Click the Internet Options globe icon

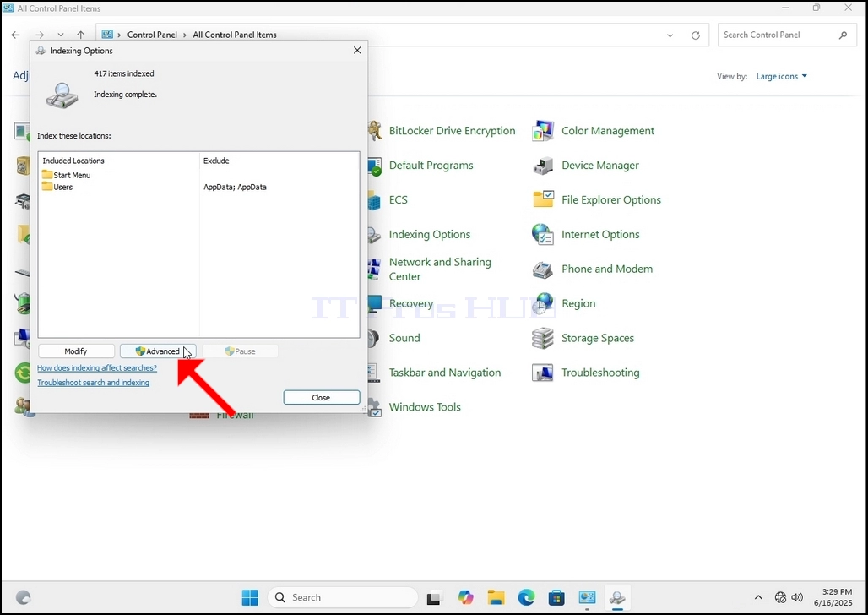(542, 234)
